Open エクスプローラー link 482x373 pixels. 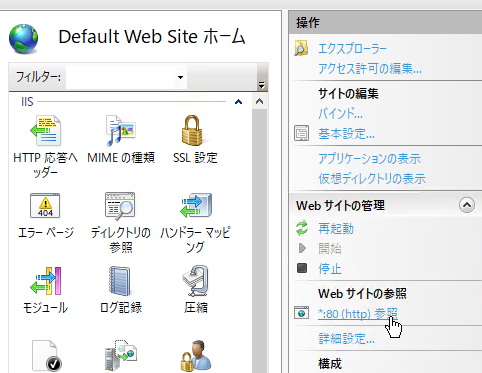click(352, 49)
